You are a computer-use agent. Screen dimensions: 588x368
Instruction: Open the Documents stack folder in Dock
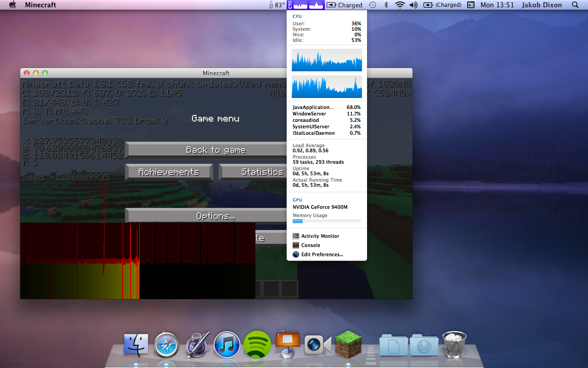point(394,345)
